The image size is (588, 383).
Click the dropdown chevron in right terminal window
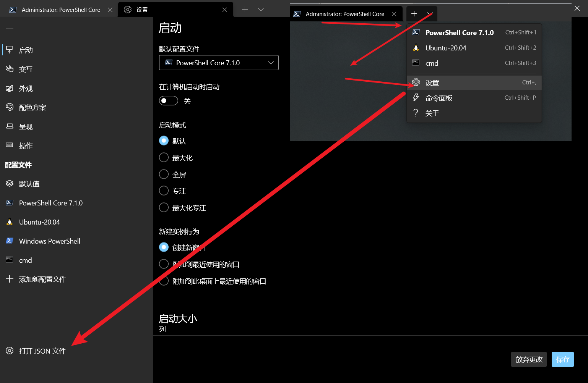click(430, 14)
